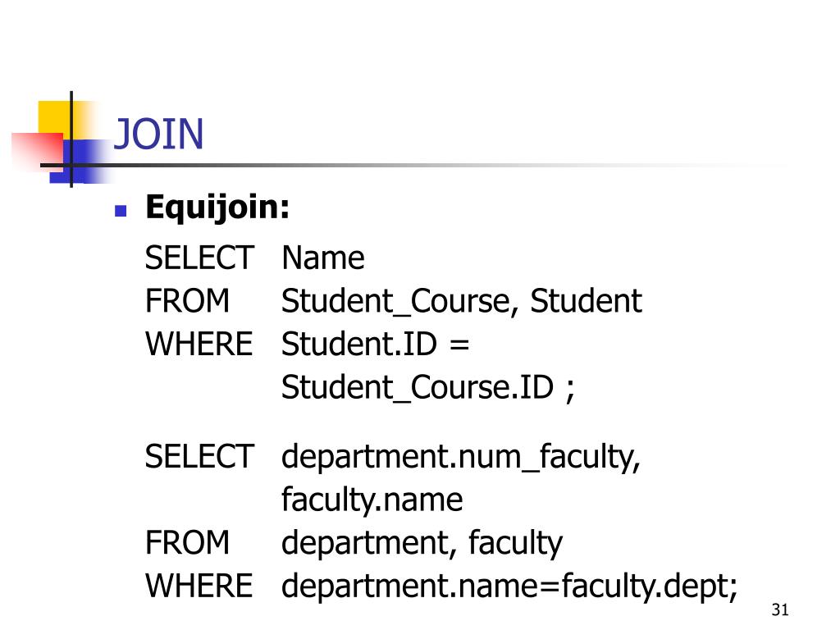Click the first SELECT keyword

pos(199,258)
